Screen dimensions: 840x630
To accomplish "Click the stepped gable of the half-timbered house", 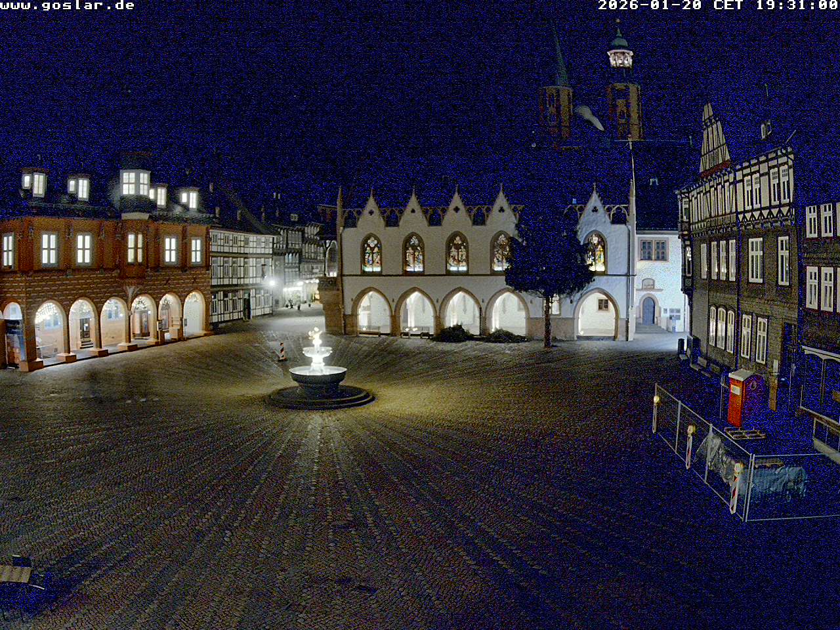I will point(713,141).
